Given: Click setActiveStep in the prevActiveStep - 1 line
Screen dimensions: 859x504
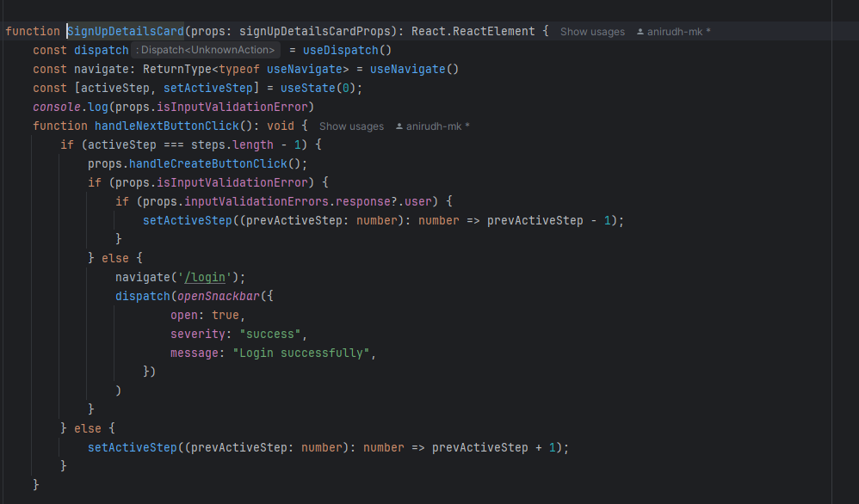Looking at the screenshot, I should (x=188, y=220).
